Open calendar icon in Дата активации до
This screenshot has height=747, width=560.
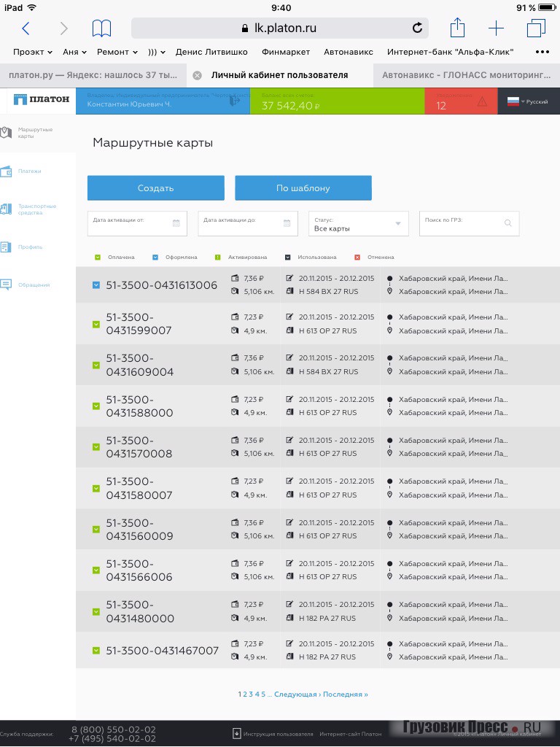tap(287, 223)
